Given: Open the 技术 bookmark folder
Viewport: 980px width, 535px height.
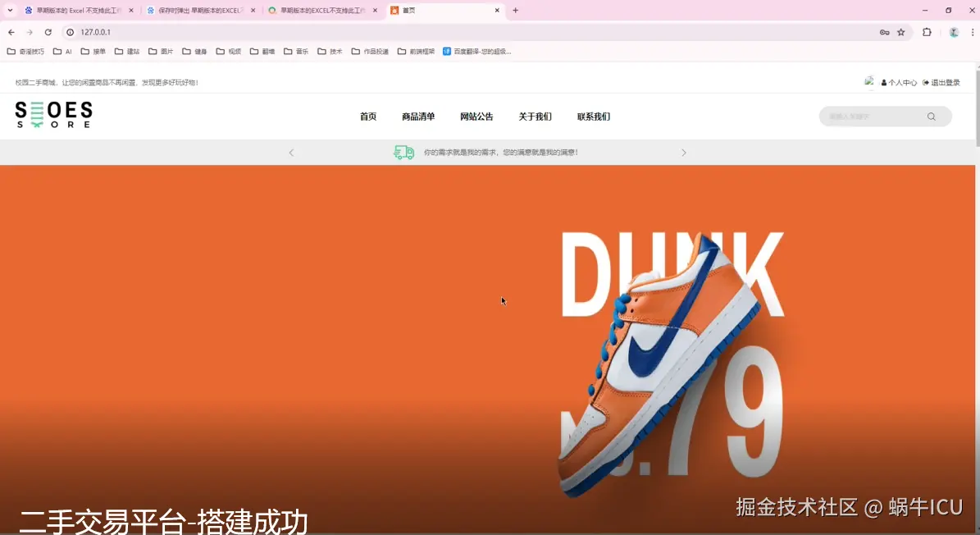Looking at the screenshot, I should (330, 51).
